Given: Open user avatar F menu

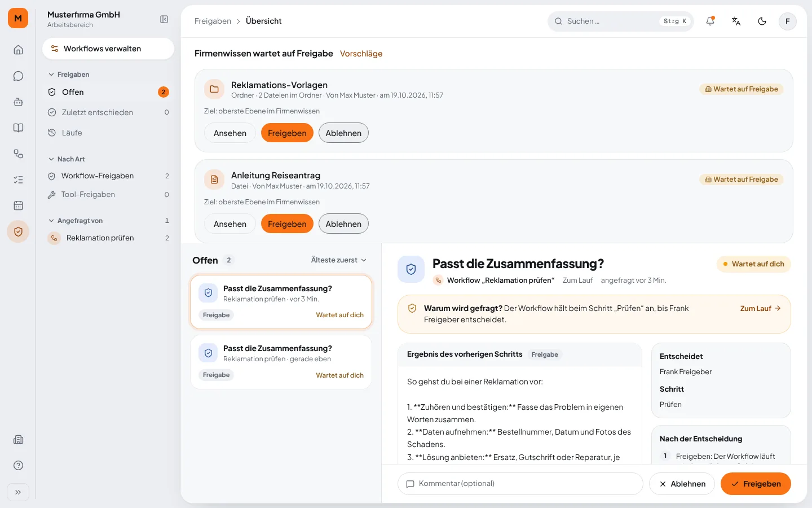Looking at the screenshot, I should [788, 21].
